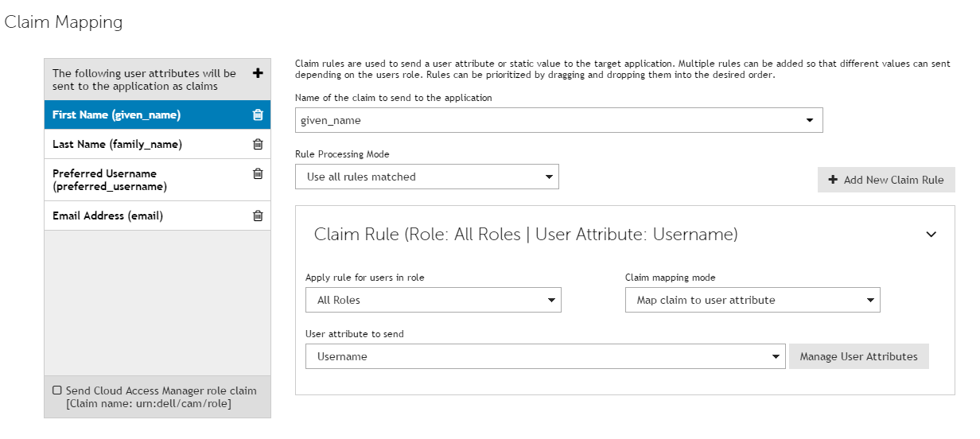Viewport: 980px width, 439px height.
Task: Open the User attribute to send dropdown
Action: (x=545, y=356)
